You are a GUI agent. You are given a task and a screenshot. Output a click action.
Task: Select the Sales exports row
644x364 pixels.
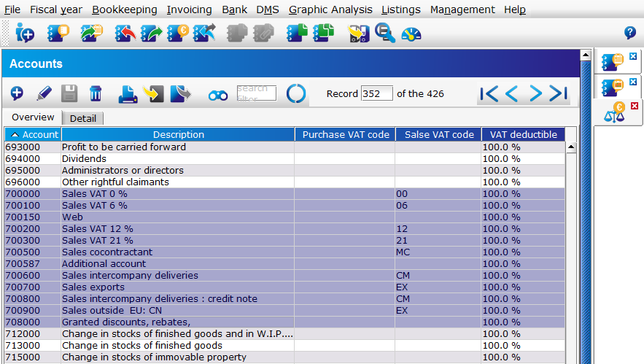click(284, 287)
